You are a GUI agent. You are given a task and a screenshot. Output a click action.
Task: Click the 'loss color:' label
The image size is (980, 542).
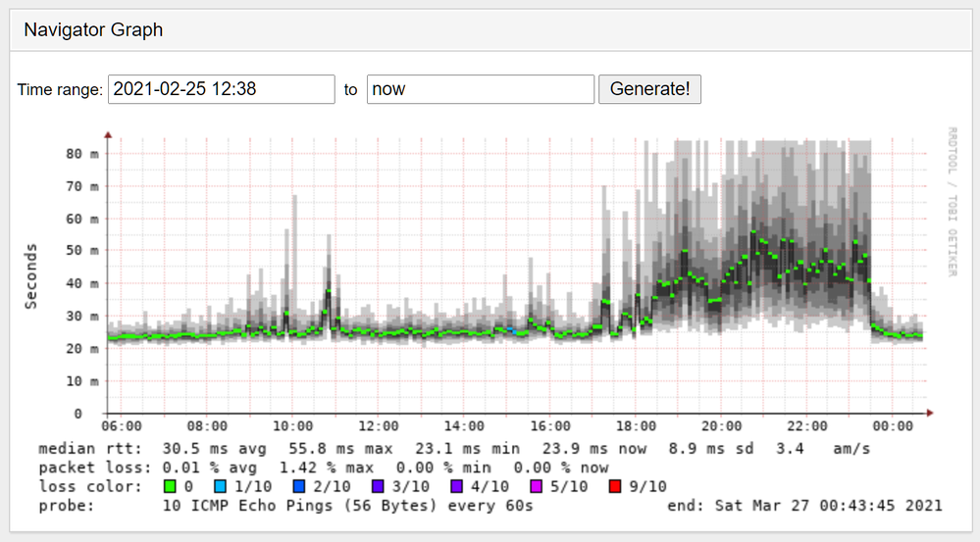[x=90, y=486]
